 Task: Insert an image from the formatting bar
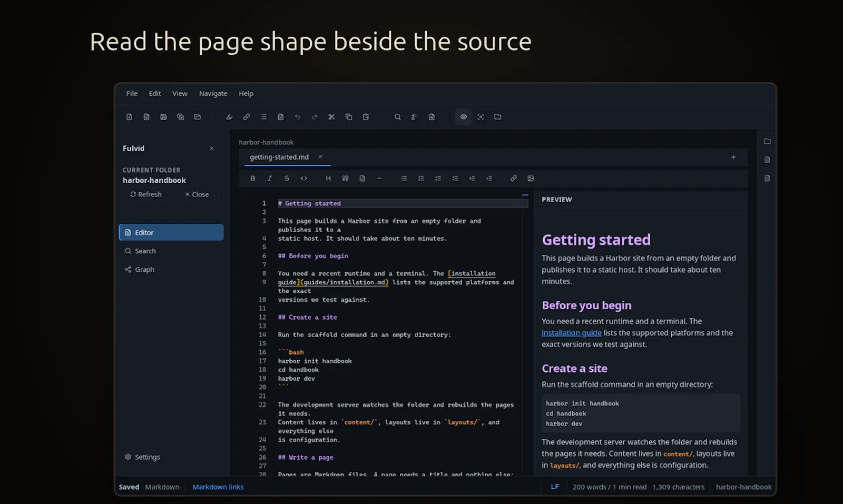pos(531,179)
